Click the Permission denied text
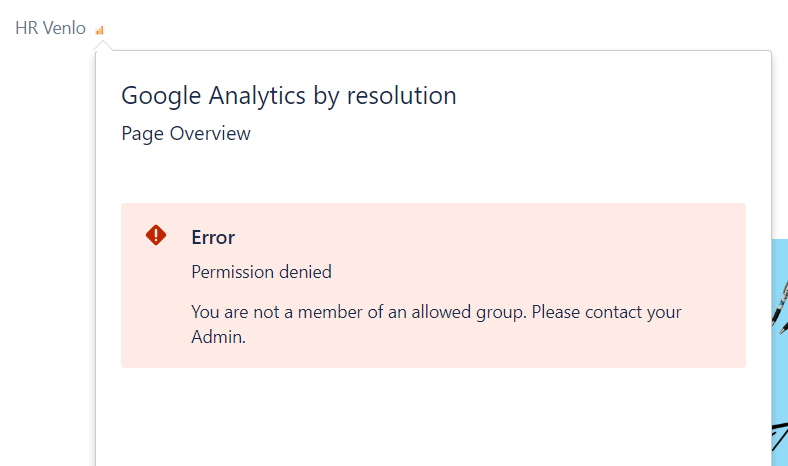 click(x=261, y=272)
